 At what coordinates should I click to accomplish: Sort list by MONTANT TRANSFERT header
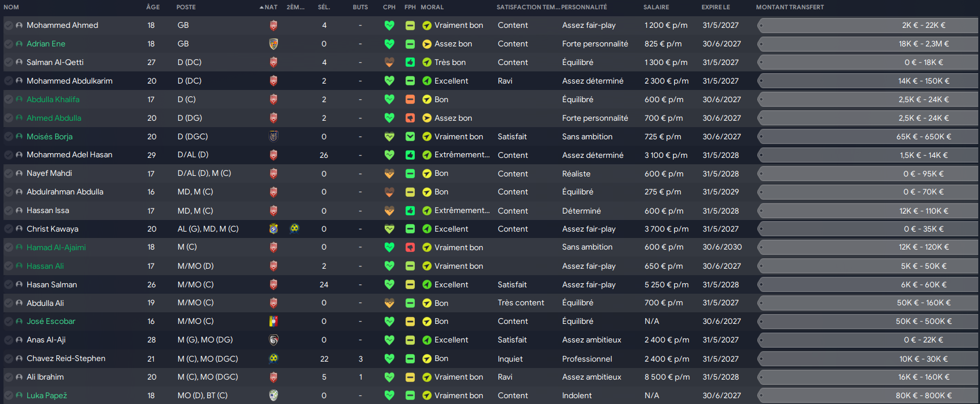[790, 7]
